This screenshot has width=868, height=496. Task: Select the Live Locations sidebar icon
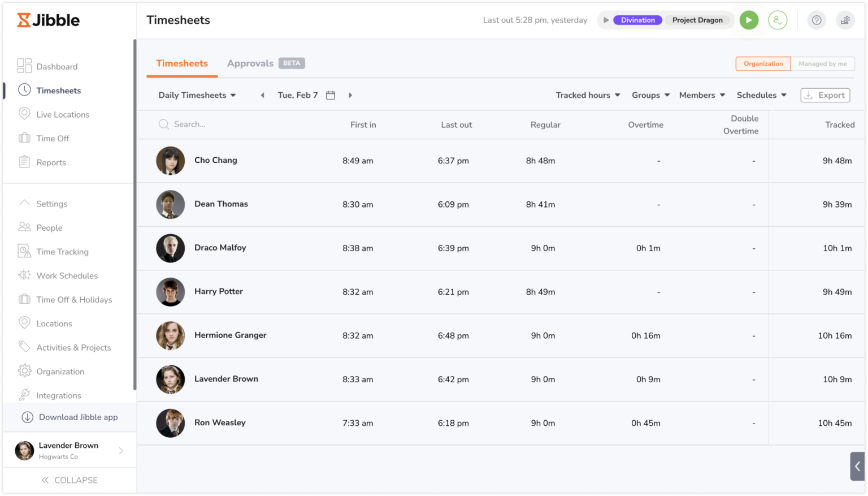pyautogui.click(x=24, y=114)
